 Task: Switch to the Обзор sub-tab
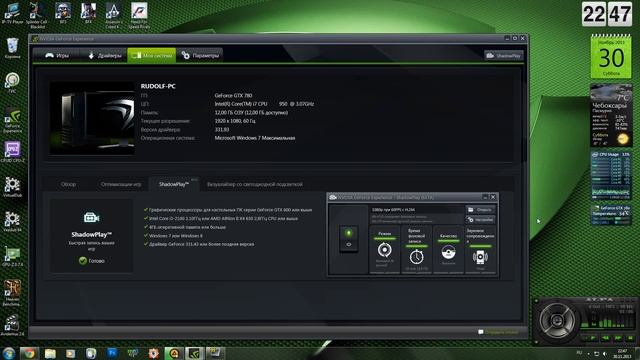(x=68, y=184)
